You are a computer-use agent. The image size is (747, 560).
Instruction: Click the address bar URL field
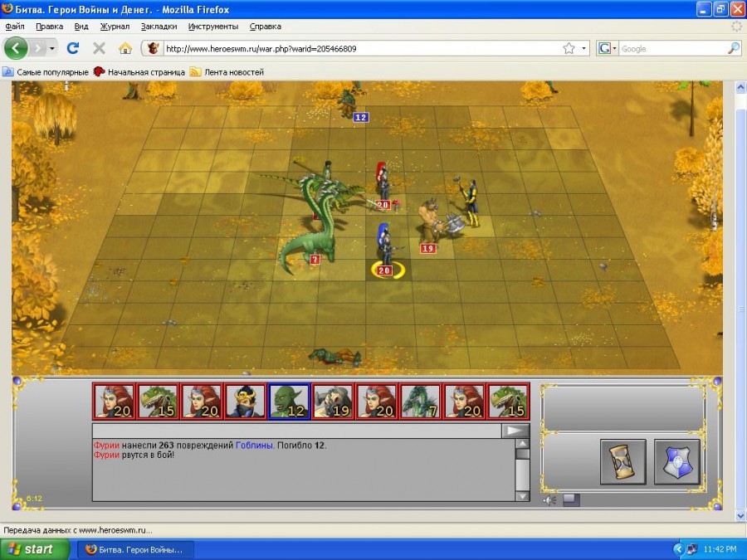point(362,49)
